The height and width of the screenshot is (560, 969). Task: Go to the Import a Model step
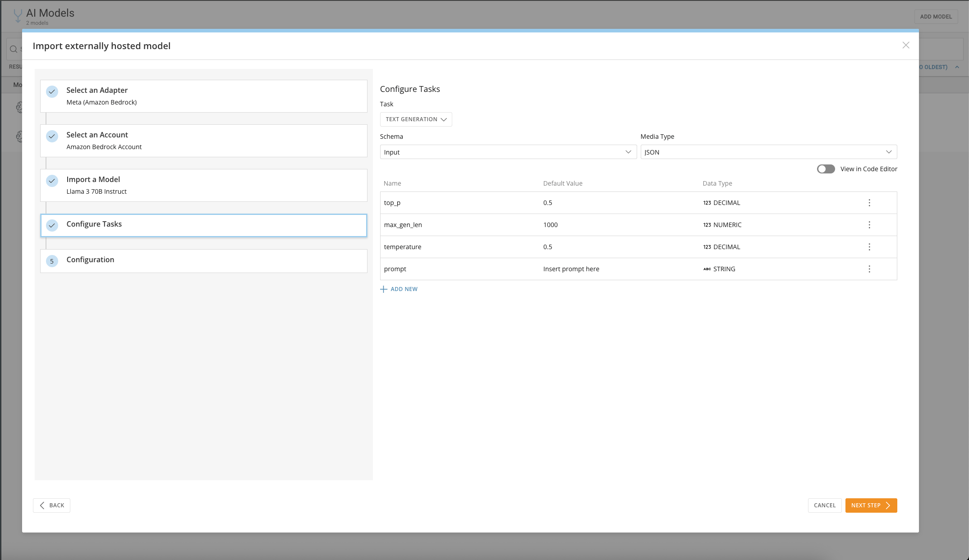pyautogui.click(x=204, y=185)
